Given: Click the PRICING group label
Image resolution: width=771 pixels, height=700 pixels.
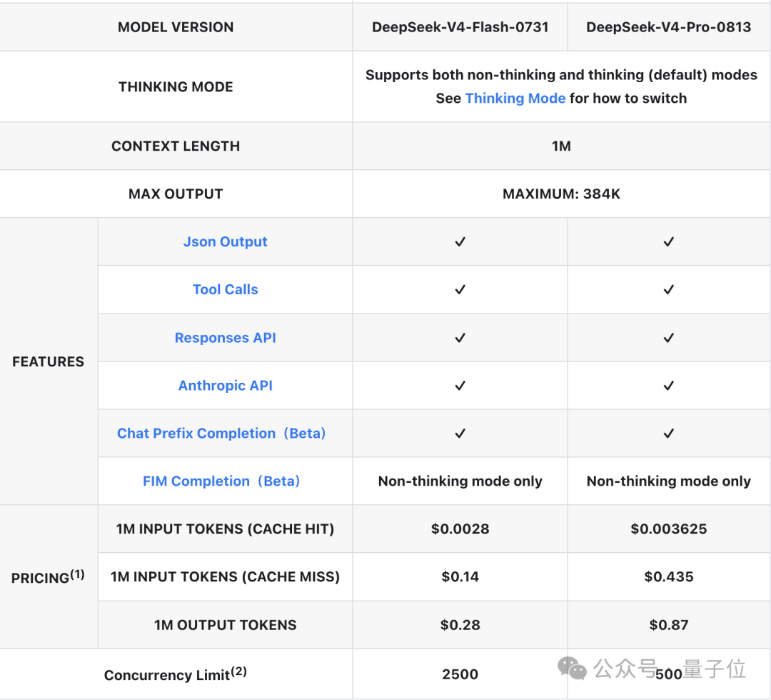Looking at the screenshot, I should tap(49, 576).
